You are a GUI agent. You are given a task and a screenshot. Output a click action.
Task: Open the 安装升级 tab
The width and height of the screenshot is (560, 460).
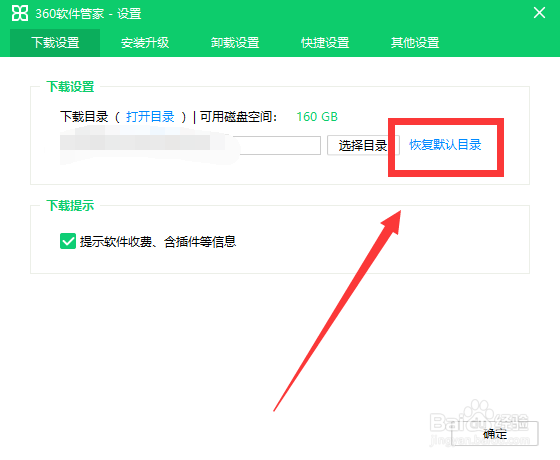(x=145, y=42)
